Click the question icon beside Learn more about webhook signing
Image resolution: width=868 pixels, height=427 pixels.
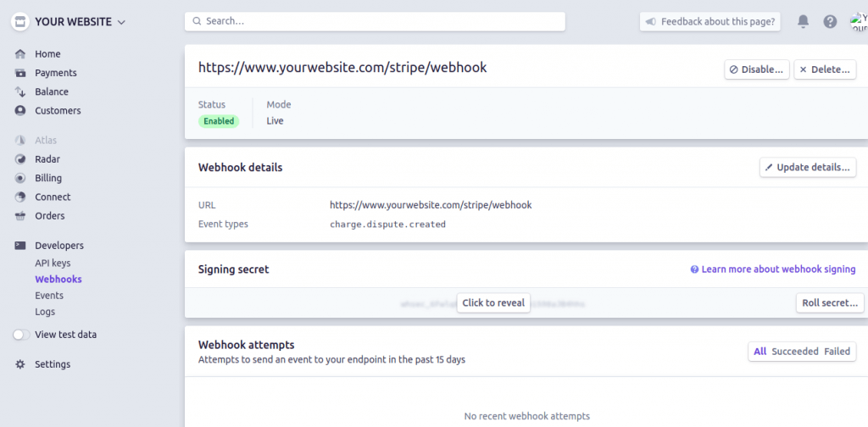pos(694,269)
